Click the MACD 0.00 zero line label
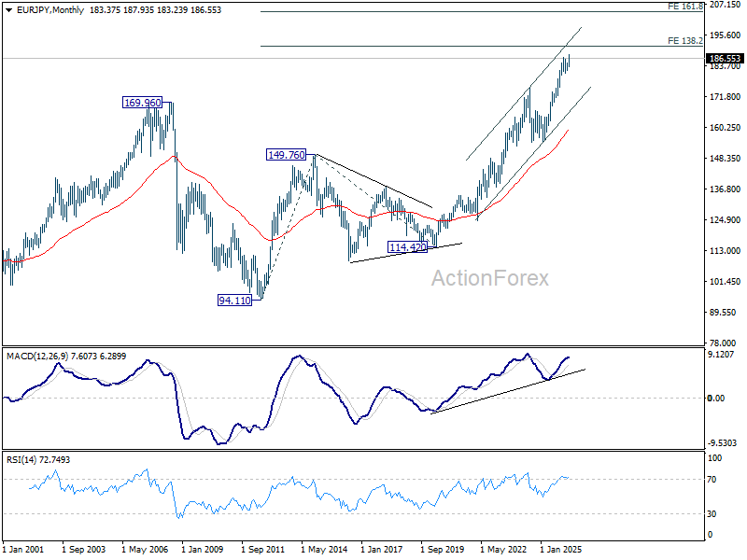The width and height of the screenshot is (747, 560). point(716,399)
